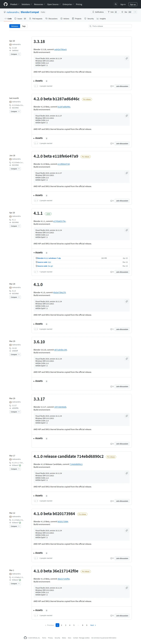The width and height of the screenshot is (141, 644).
Task: Open the Issues tab
Action: pos(20,19)
